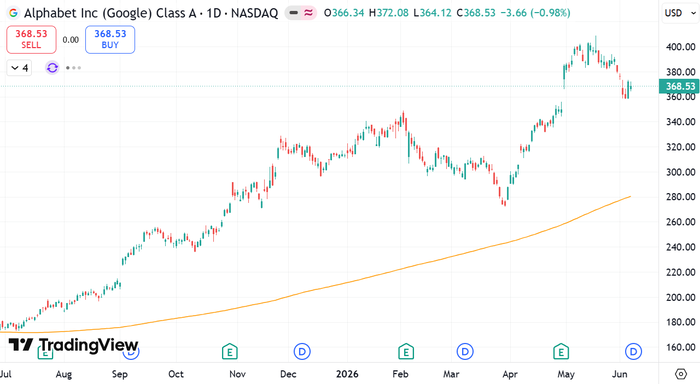Click the high price value H372.08
Screen dimensions: 700x384
click(388, 13)
